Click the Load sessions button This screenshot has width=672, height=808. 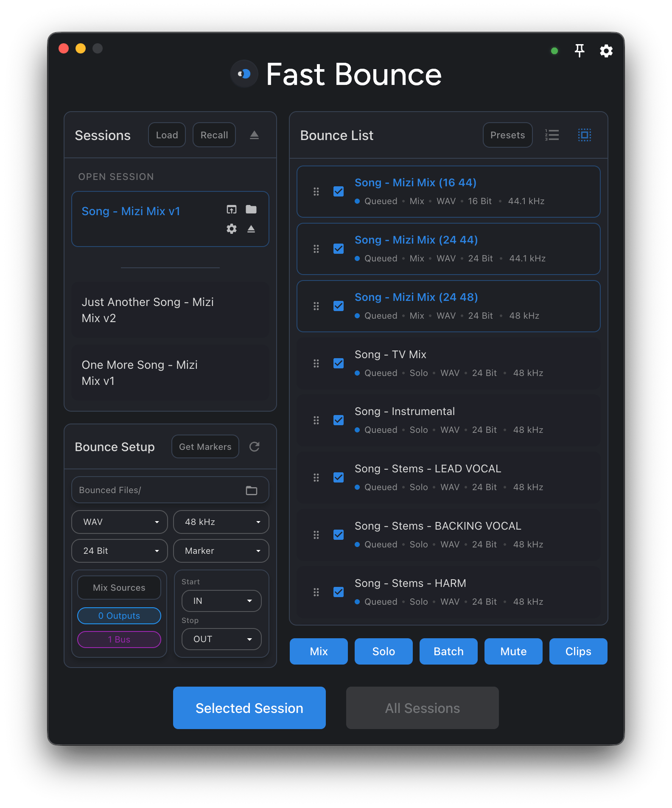coord(167,135)
